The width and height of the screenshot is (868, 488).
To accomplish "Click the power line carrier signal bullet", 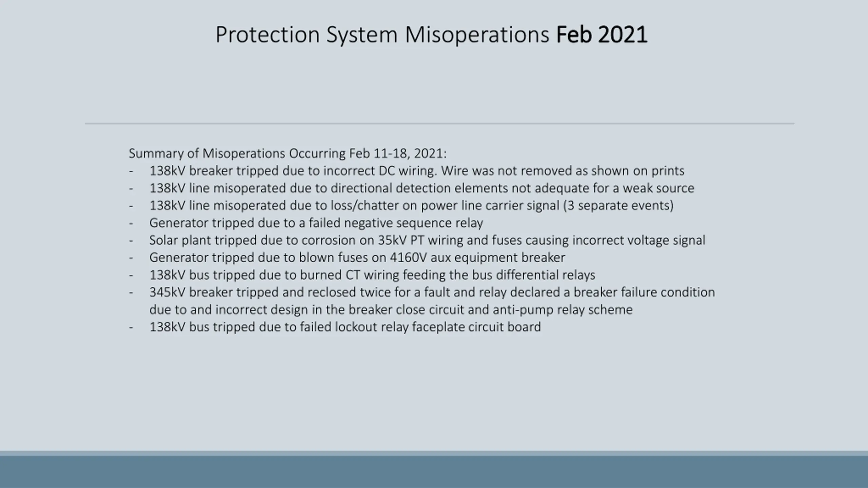I will 411,205.
